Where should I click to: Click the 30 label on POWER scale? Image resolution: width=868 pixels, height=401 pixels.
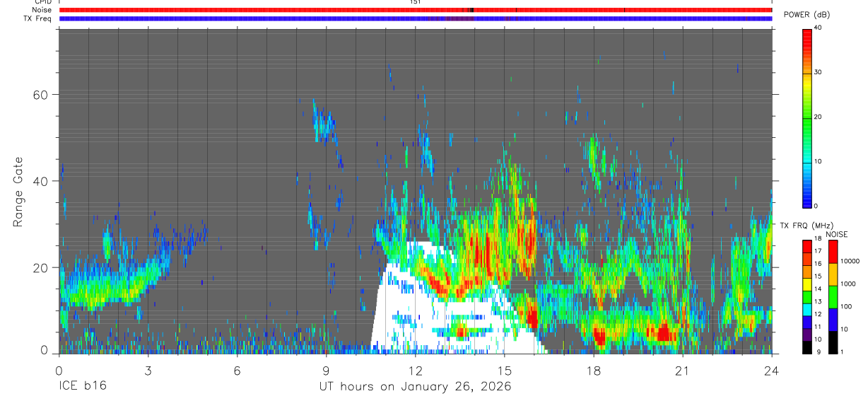coord(819,72)
